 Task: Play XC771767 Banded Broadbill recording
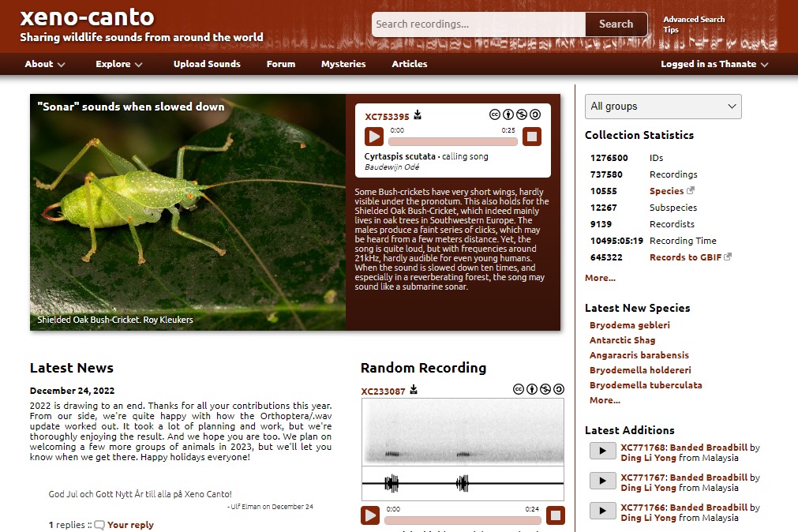tap(602, 481)
